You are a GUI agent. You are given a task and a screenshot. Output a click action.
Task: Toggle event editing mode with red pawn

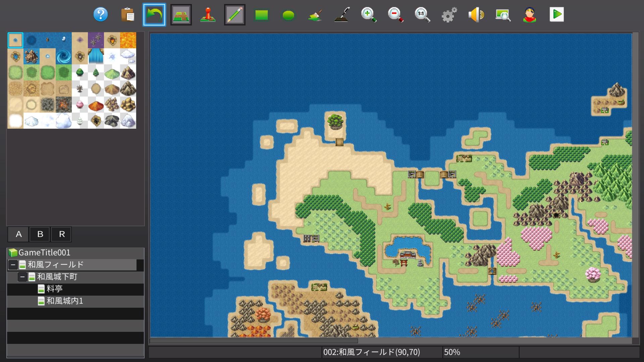point(208,15)
